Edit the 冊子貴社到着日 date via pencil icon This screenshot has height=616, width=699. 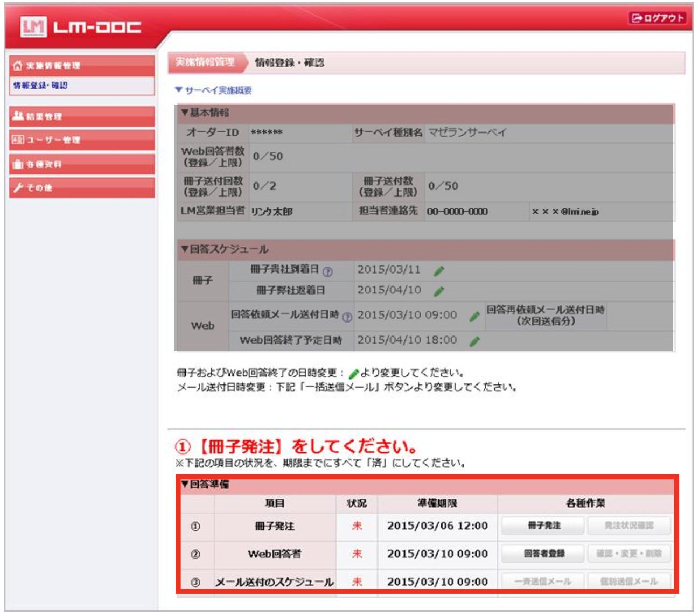(x=439, y=271)
